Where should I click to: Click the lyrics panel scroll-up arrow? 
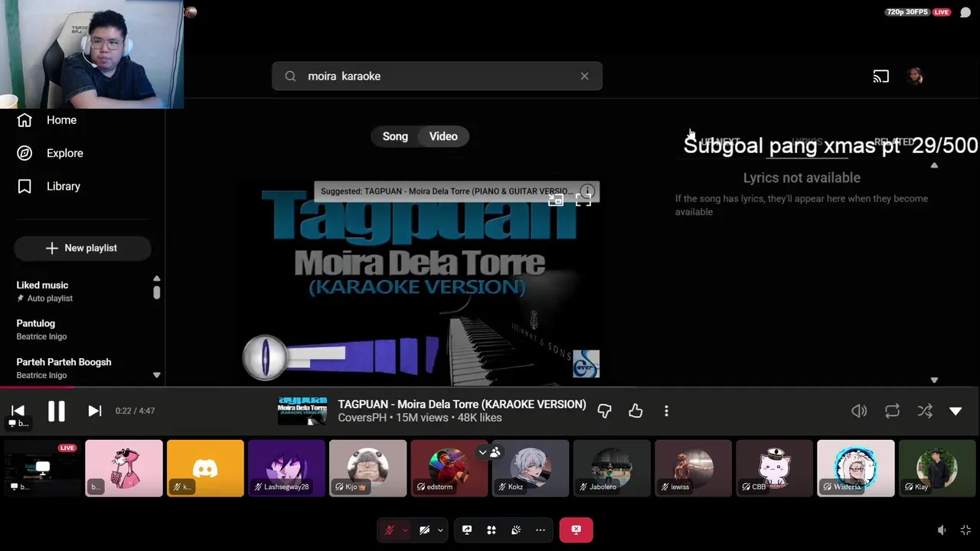(934, 165)
